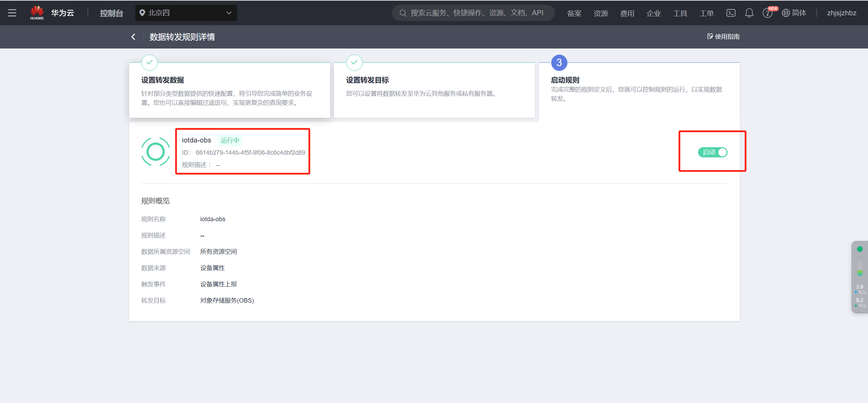Open the notifications bell

[x=749, y=13]
